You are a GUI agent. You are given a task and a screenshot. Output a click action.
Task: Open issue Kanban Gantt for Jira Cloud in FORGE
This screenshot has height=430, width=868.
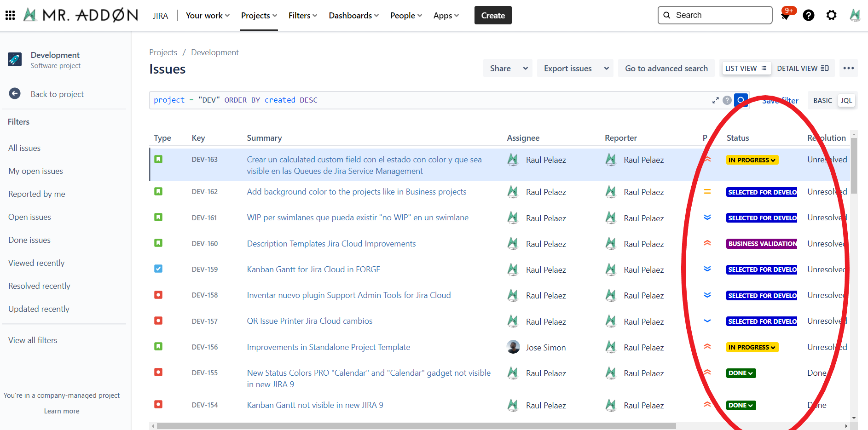313,269
